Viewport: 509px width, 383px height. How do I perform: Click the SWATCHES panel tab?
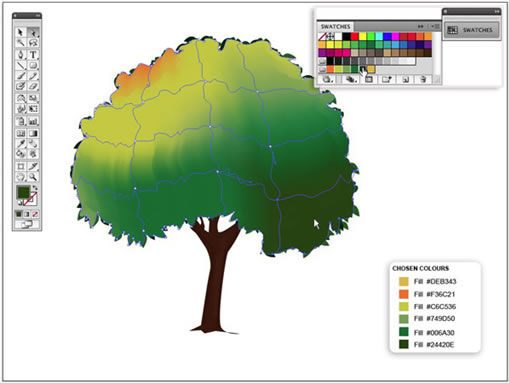click(x=335, y=26)
